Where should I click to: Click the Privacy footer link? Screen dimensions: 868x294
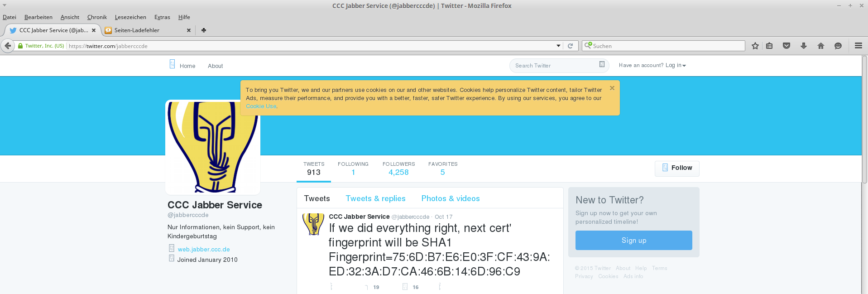(584, 276)
